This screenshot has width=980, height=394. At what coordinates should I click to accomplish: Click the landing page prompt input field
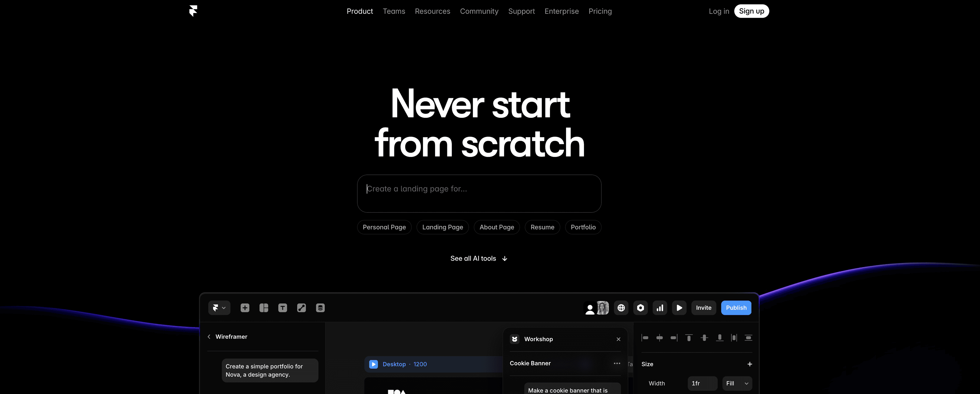[479, 194]
